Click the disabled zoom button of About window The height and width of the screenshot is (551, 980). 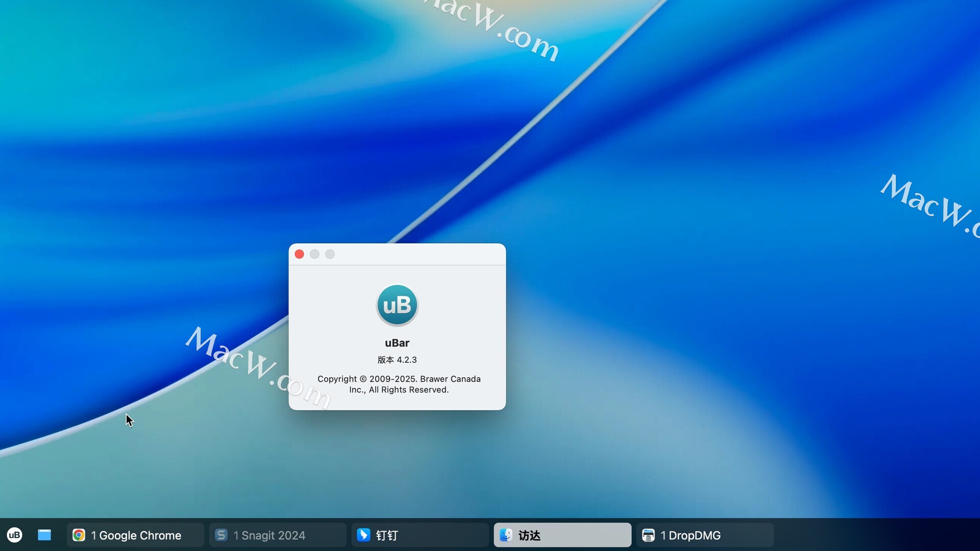coord(330,254)
